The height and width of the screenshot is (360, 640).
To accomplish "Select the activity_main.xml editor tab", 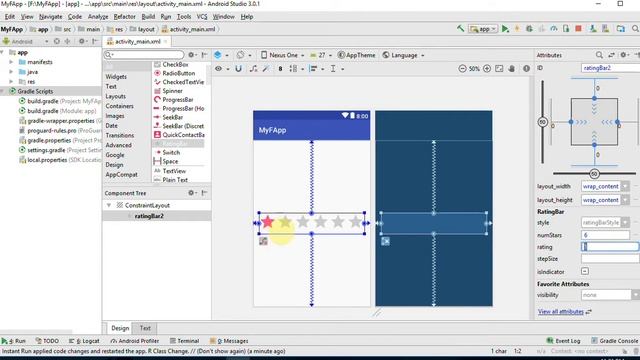I will click(x=138, y=42).
